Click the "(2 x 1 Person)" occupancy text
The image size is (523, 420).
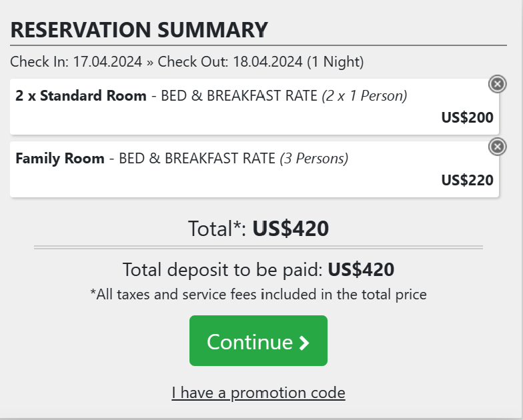click(x=364, y=95)
